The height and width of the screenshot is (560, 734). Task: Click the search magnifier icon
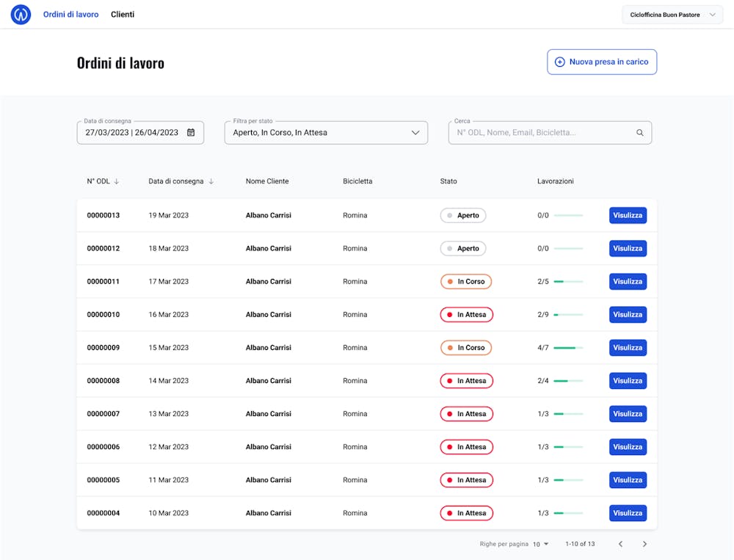(x=640, y=133)
